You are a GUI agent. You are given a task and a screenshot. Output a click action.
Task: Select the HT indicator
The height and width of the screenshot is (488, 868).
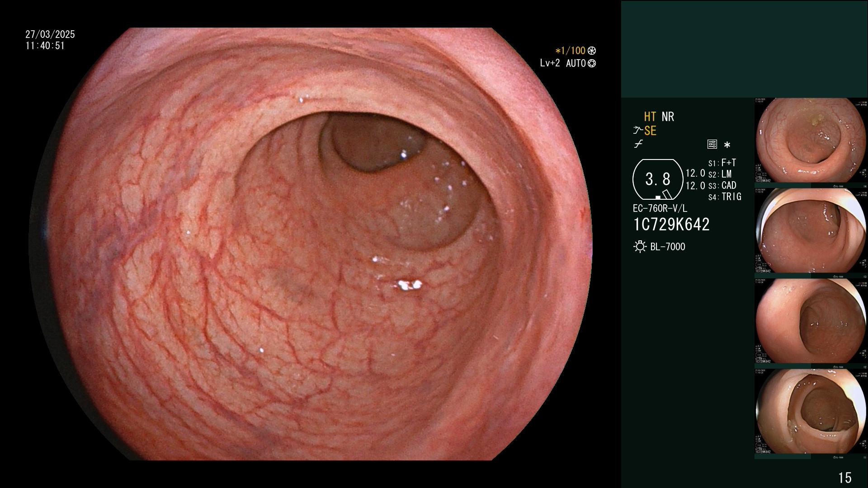(x=650, y=117)
